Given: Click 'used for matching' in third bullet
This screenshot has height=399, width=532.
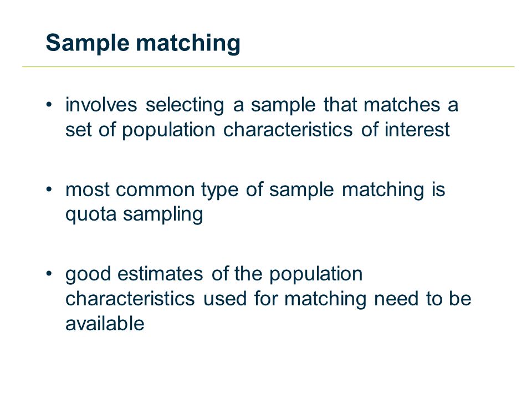Looking at the screenshot, I should (x=285, y=299).
